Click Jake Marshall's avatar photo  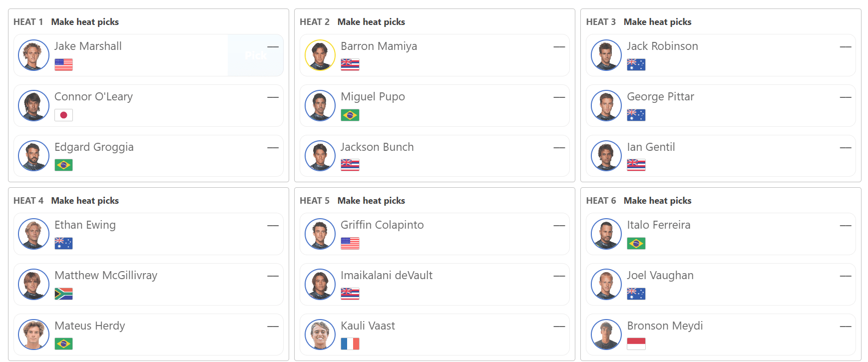[x=33, y=55]
